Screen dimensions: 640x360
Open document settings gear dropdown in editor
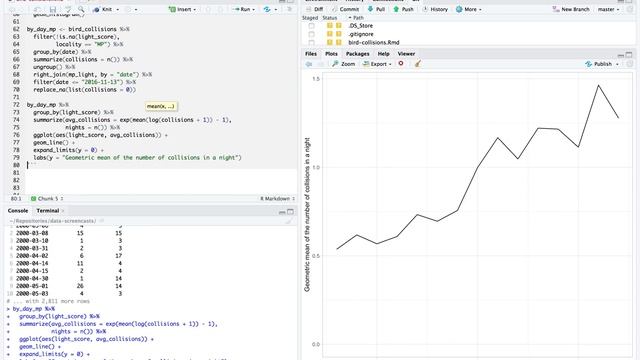(x=131, y=9)
